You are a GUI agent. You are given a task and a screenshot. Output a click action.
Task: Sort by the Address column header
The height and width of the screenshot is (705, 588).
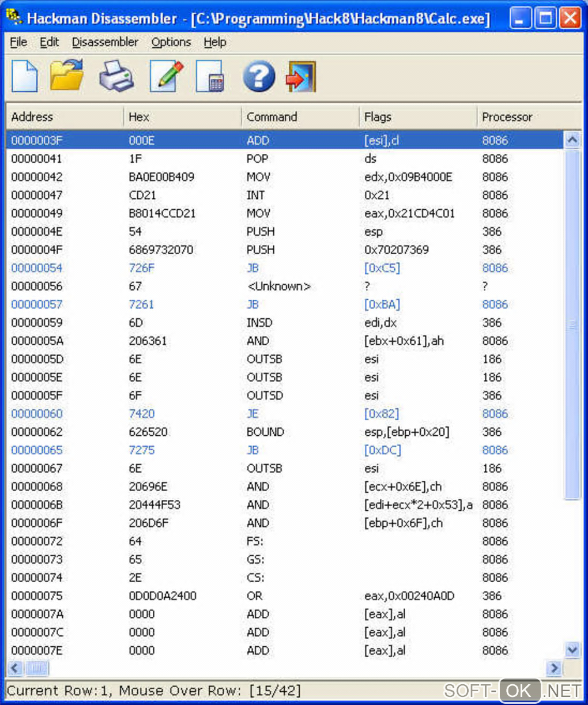pyautogui.click(x=65, y=116)
